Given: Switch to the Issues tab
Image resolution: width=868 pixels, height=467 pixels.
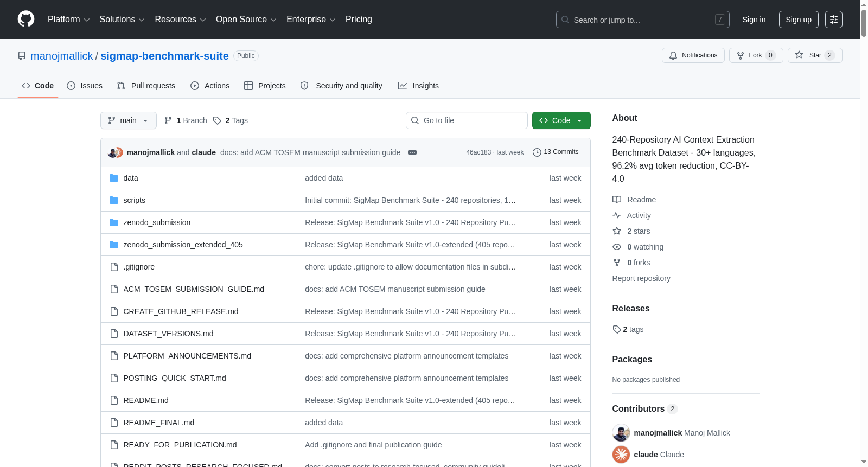Looking at the screenshot, I should [x=85, y=86].
